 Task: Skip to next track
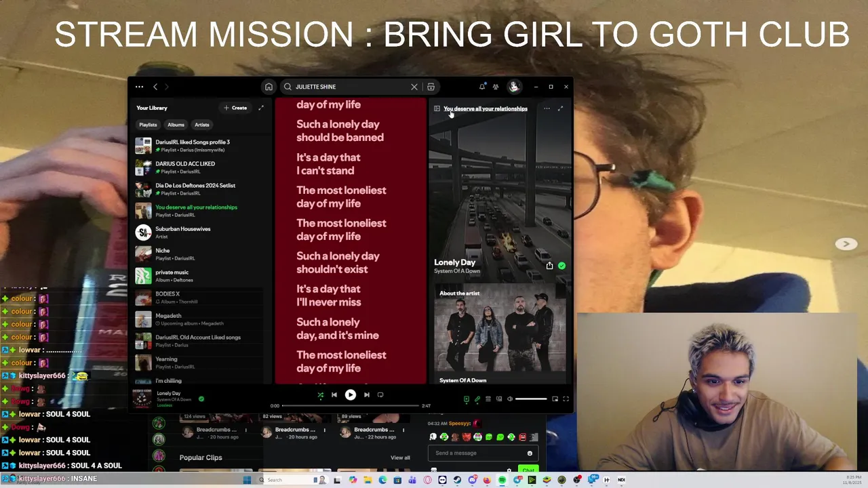pyautogui.click(x=366, y=394)
